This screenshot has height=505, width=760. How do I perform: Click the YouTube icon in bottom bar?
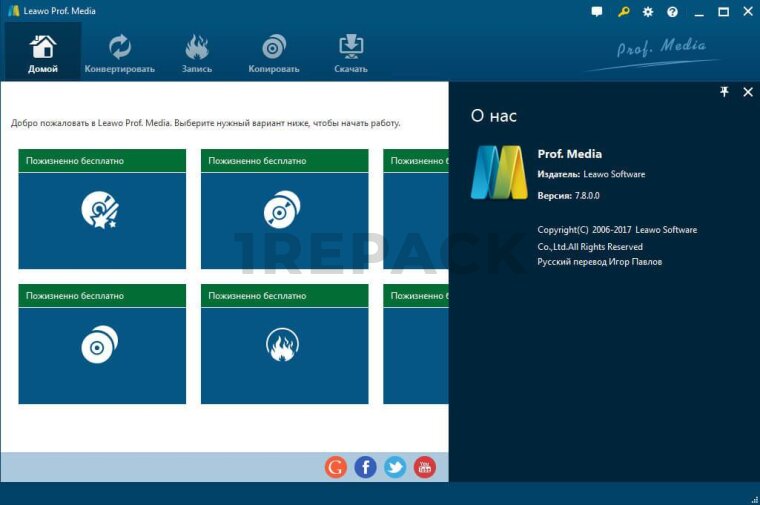(425, 467)
